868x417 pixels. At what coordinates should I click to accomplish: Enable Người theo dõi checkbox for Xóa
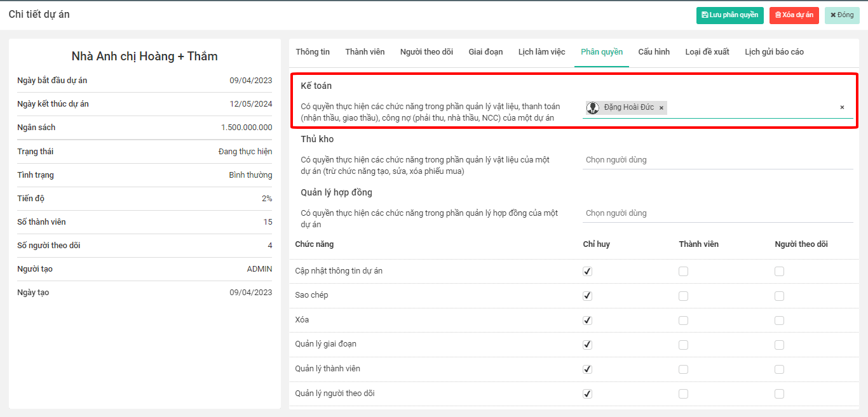point(779,321)
